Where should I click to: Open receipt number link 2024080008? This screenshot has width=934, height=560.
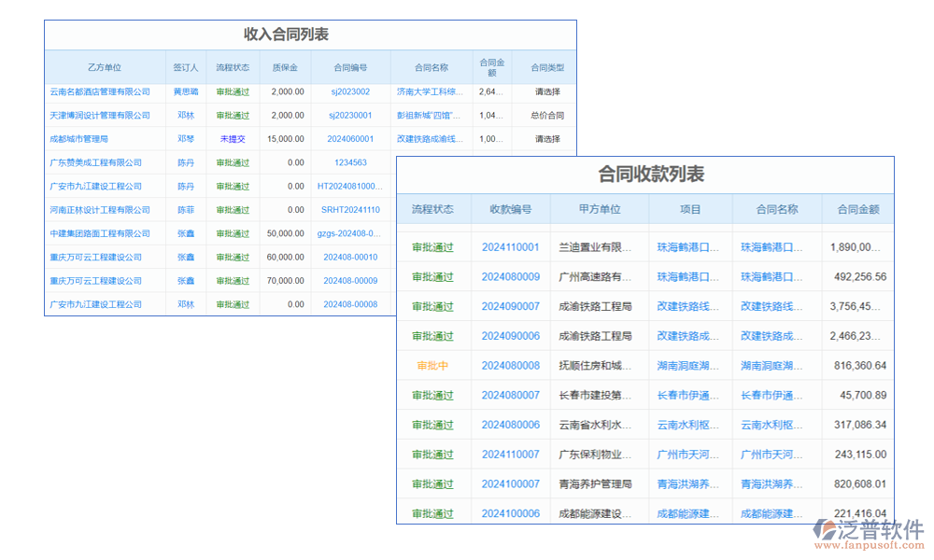click(x=511, y=365)
